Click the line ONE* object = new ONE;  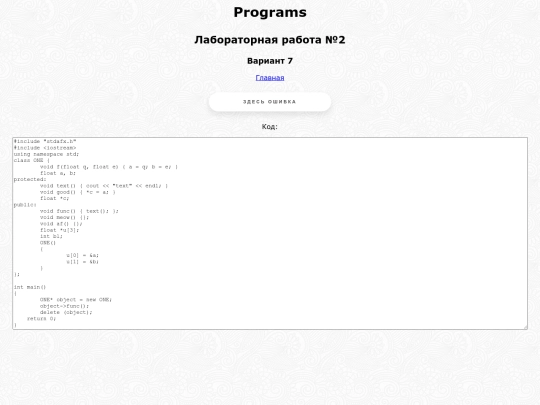click(x=76, y=300)
